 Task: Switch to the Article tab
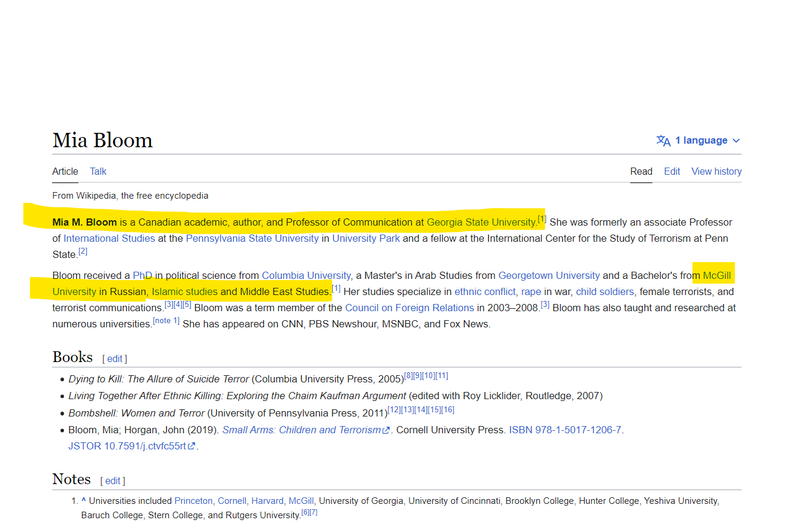point(65,171)
